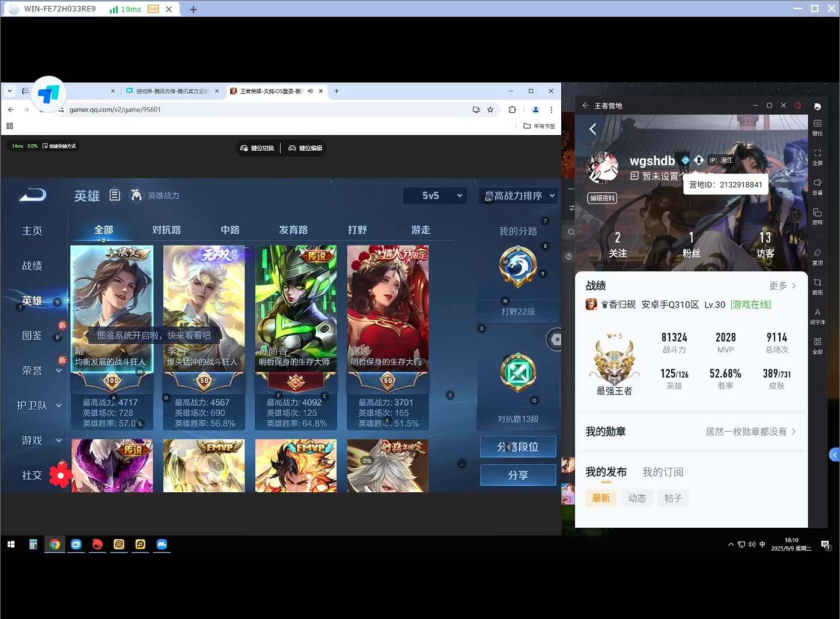Go back in 王者营地 profile page

click(x=593, y=129)
